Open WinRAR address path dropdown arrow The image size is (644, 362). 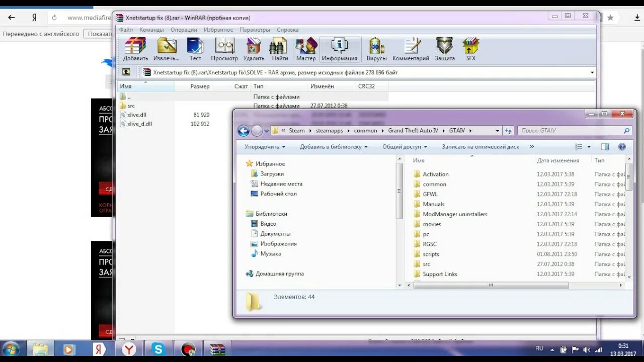(592, 72)
